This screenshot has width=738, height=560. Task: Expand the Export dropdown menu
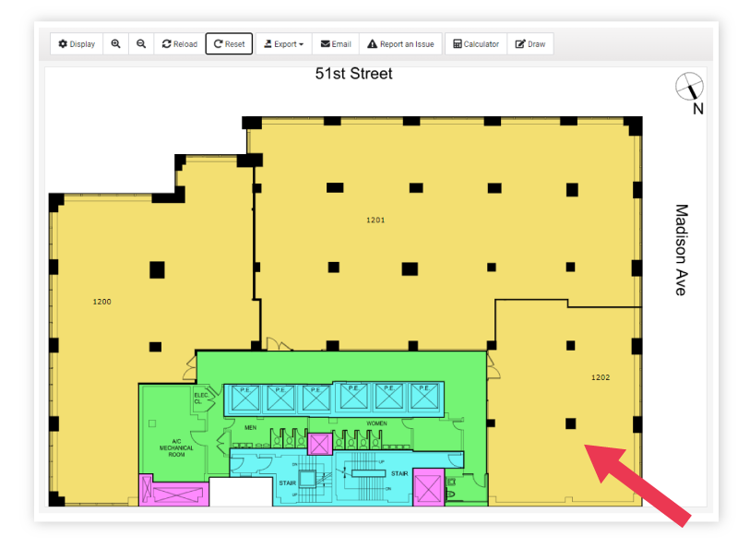tap(283, 43)
